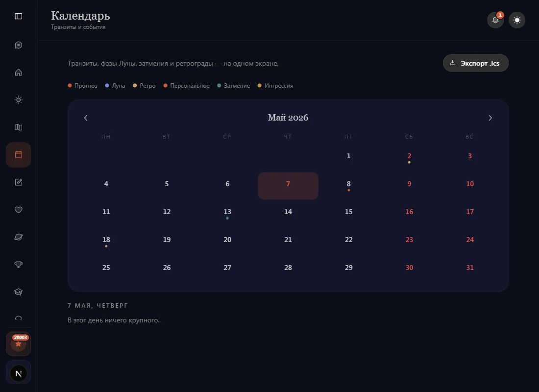Open the graduation cap learning icon
Screen dimensions: 539x392
tap(19, 292)
